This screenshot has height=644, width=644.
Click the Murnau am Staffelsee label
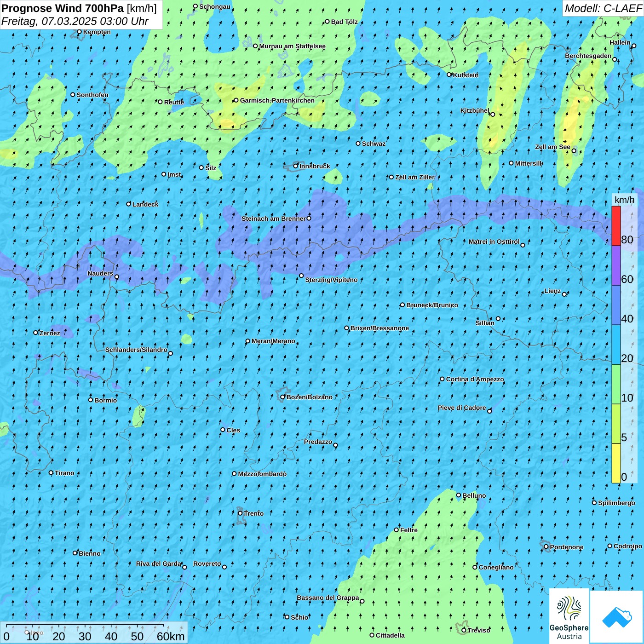(292, 46)
